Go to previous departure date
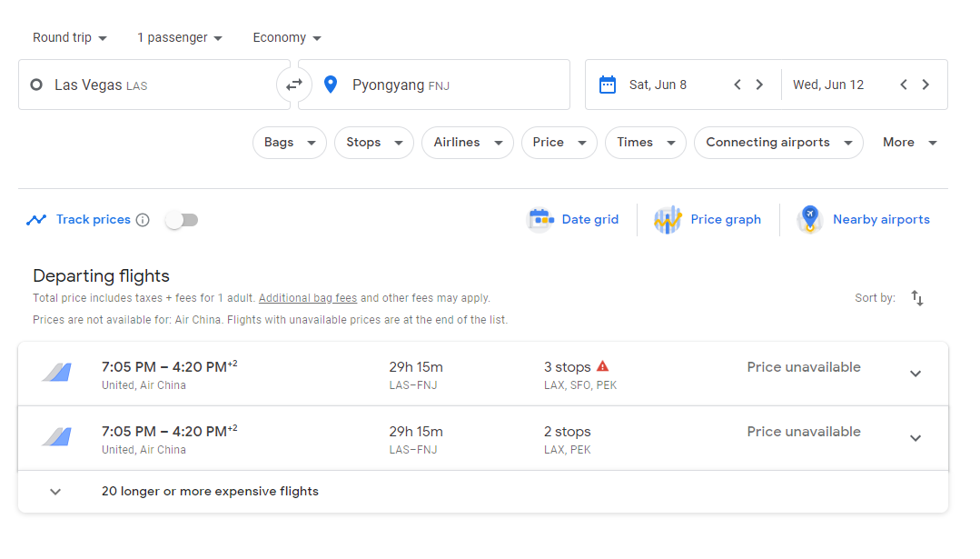 pyautogui.click(x=737, y=85)
